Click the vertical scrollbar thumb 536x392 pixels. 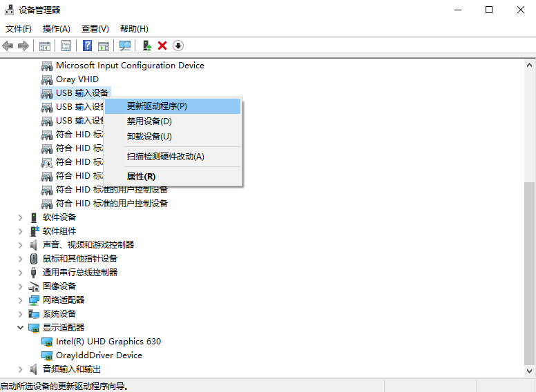click(529, 273)
